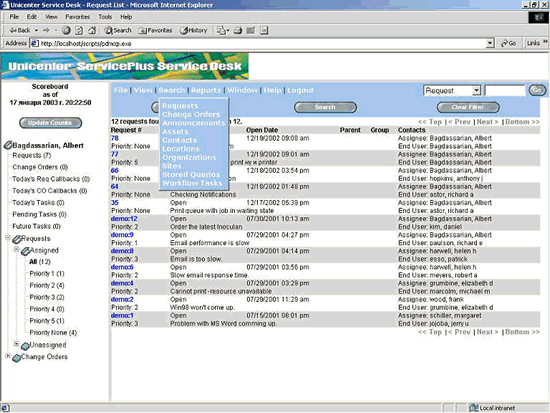Select Requests (7) under Bagdassarian
Image resolution: width=550 pixels, height=413 pixels.
pyautogui.click(x=32, y=155)
